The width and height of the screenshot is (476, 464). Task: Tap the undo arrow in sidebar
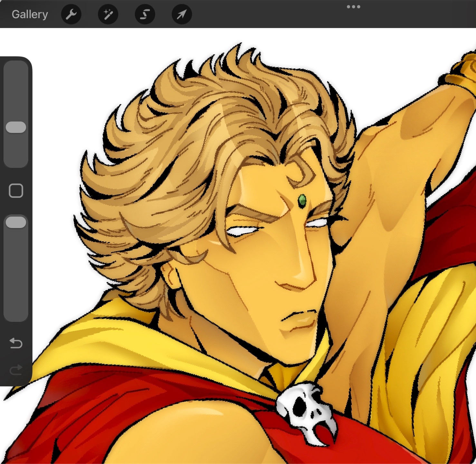pos(16,343)
